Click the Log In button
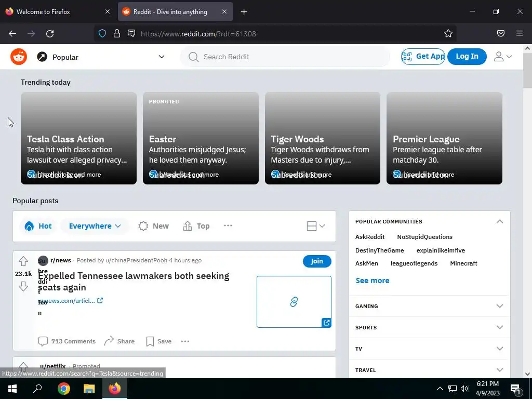 (x=467, y=56)
